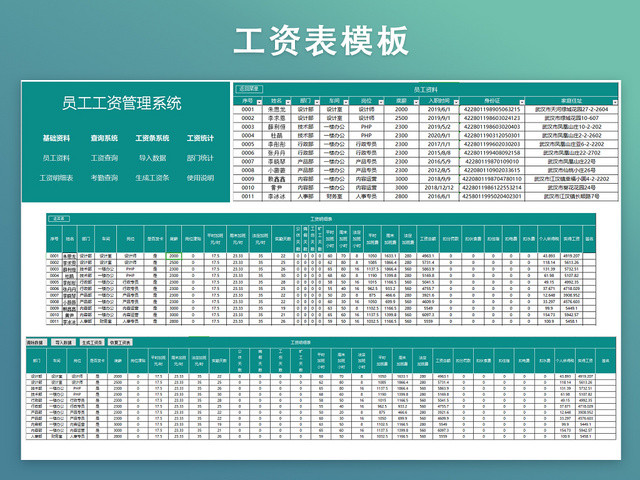Open 生成工资条 link in the menu panel
This screenshot has height=480, width=640.
click(x=152, y=178)
